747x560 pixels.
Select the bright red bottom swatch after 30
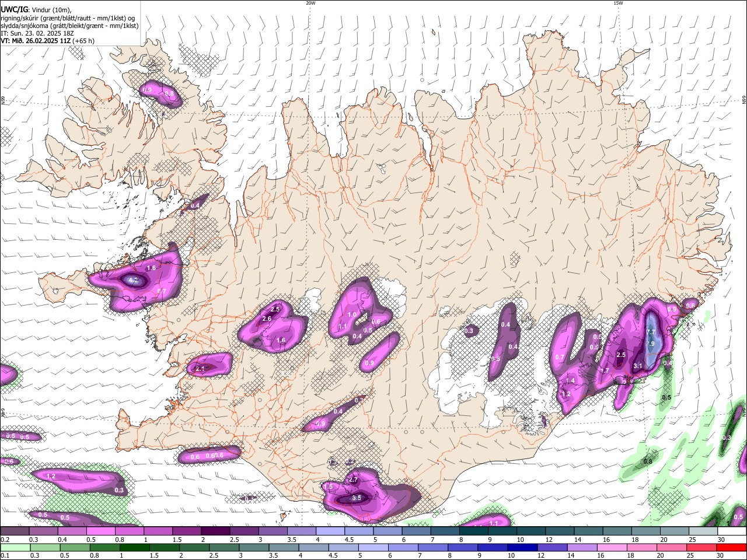(x=731, y=547)
